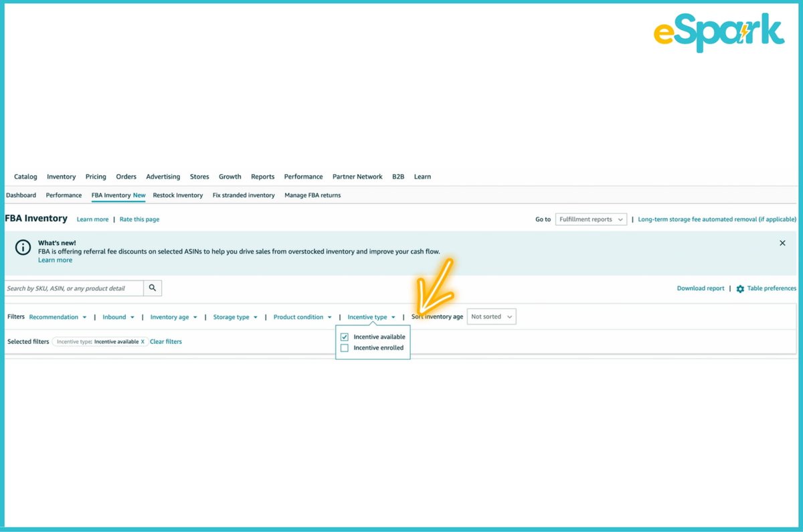Switch to the Restock Inventory tab
803x532 pixels.
coord(177,195)
